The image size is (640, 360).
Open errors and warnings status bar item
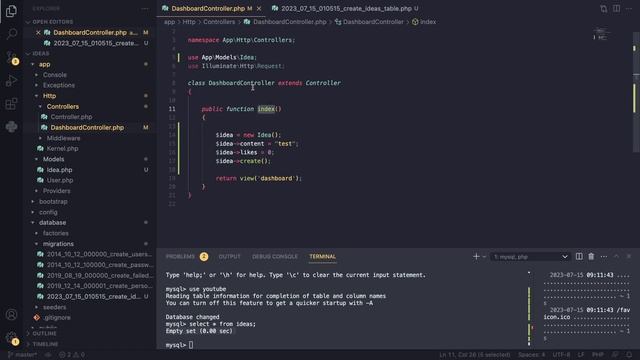tap(72, 355)
